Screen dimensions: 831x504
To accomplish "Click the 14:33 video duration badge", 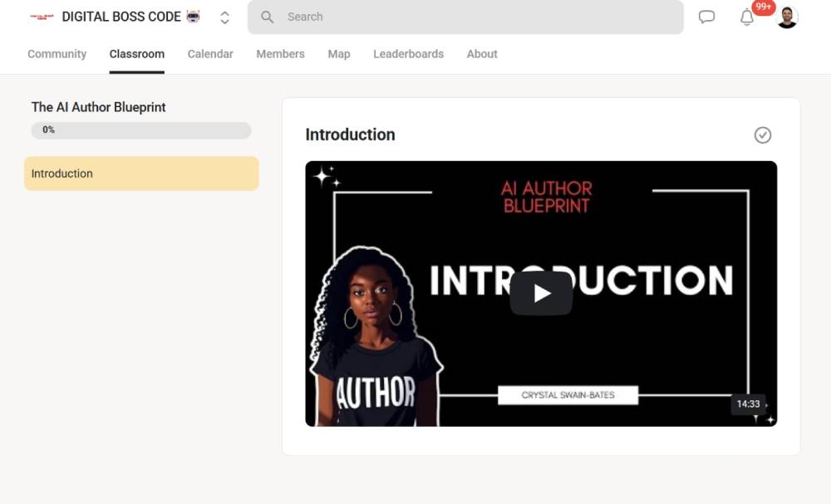I will (749, 404).
